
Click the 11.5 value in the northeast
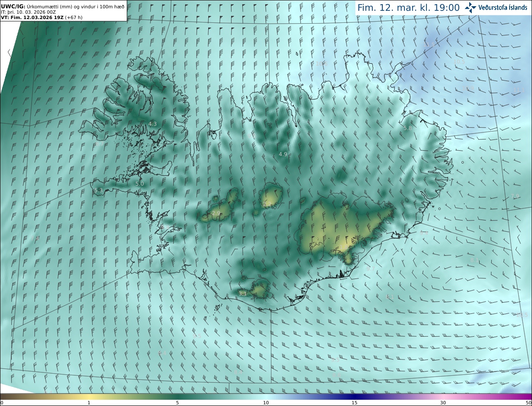pos(429,44)
